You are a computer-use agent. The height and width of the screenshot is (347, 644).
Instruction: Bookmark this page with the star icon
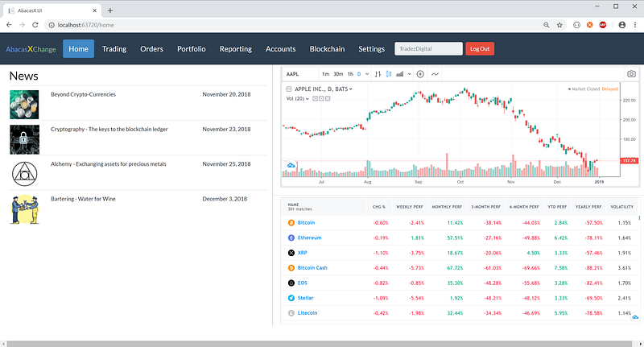point(559,25)
